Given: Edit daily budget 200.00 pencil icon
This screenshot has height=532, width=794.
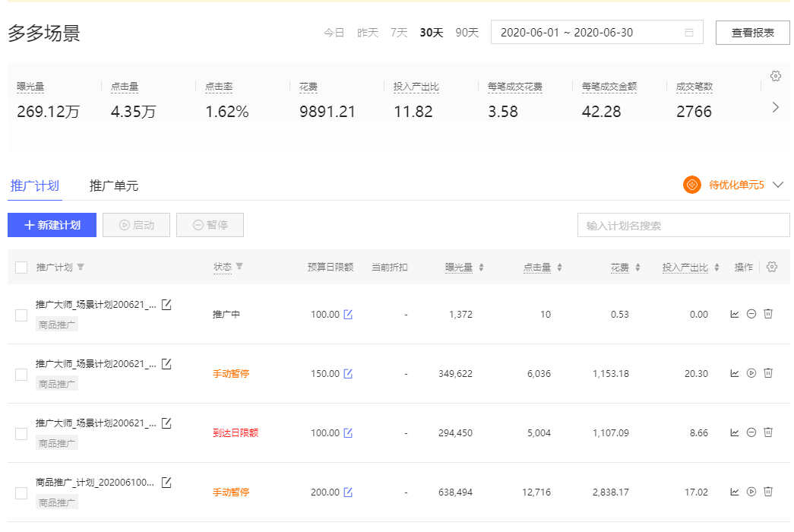Looking at the screenshot, I should pos(348,492).
